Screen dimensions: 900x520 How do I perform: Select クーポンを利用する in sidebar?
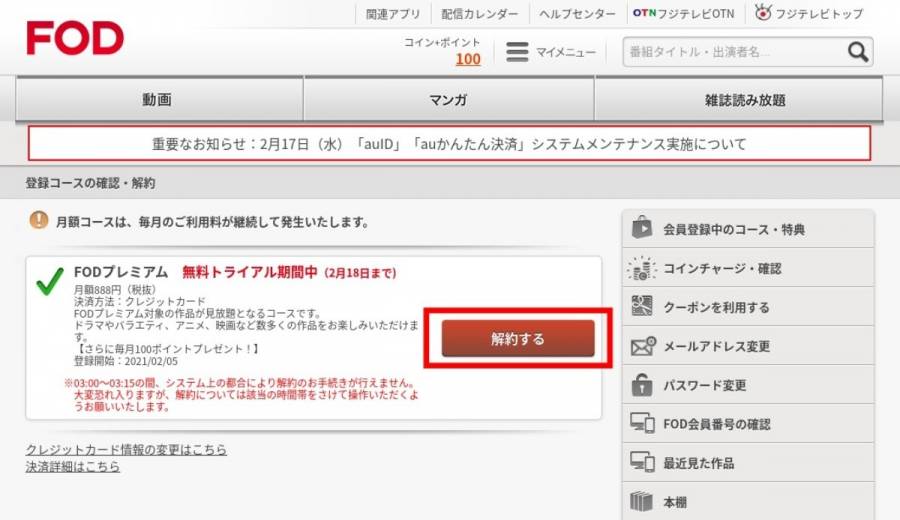[748, 307]
